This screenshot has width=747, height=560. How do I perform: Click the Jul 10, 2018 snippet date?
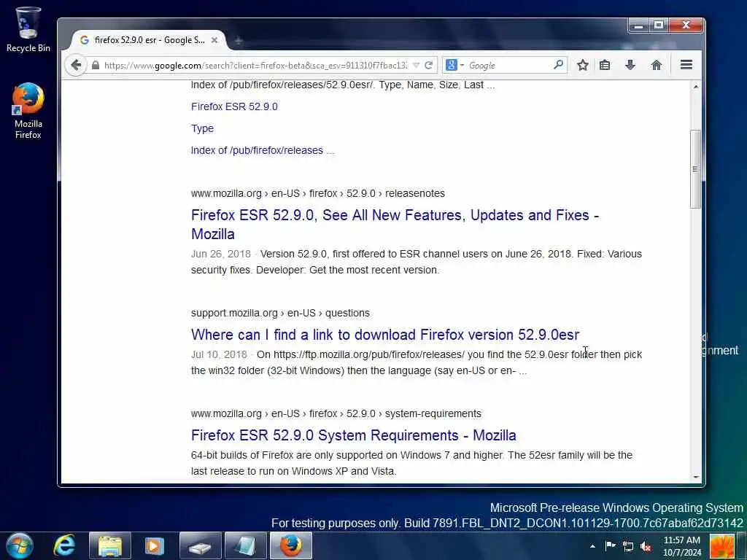[219, 354]
